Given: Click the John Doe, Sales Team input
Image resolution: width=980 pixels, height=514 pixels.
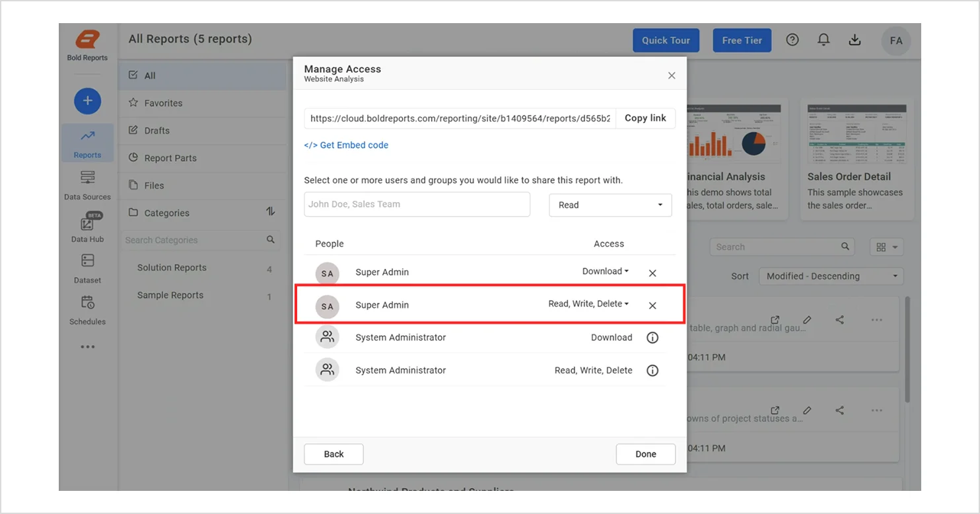Looking at the screenshot, I should coord(417,205).
